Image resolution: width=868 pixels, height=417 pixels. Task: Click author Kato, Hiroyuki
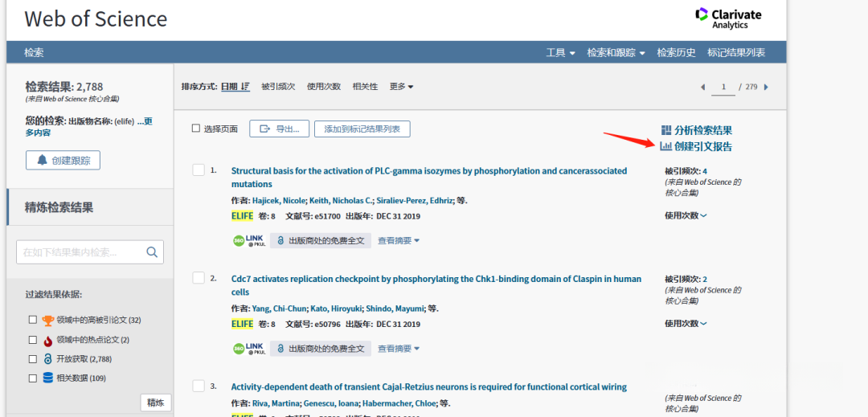[334, 308]
